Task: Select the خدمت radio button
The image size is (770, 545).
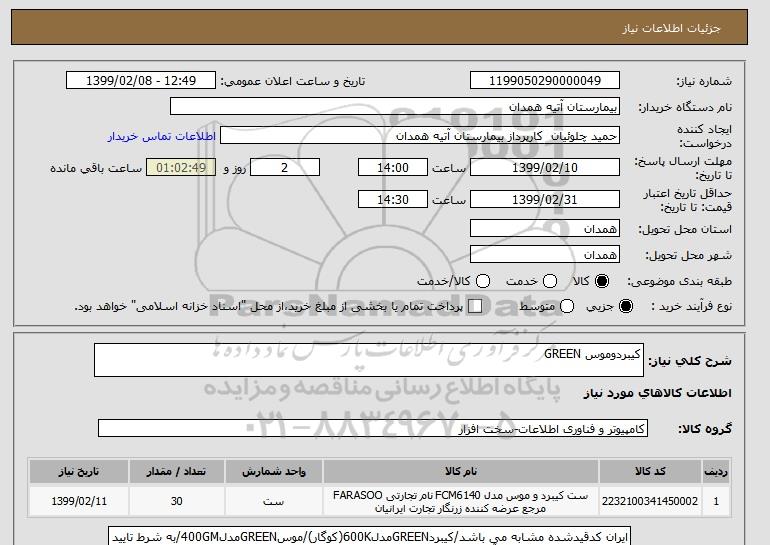Action: click(x=550, y=281)
